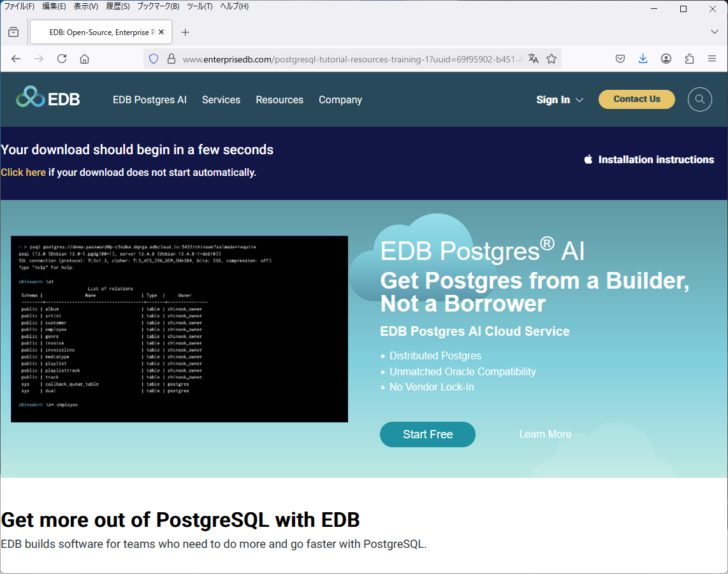
Task: Open the list all tabs chevron
Action: tap(715, 32)
